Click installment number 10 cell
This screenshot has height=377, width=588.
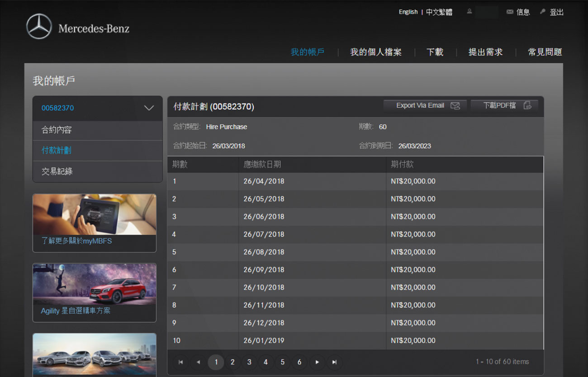[x=203, y=340]
